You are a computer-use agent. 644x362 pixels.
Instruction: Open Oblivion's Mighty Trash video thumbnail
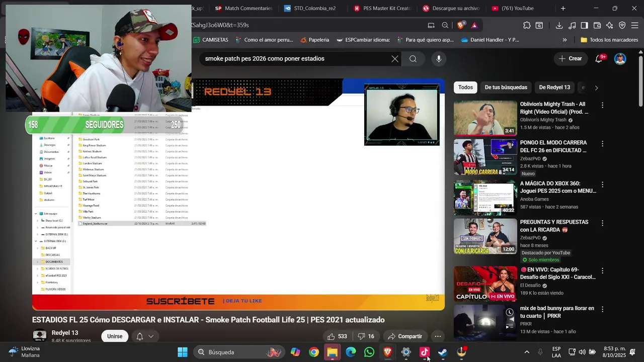pyautogui.click(x=485, y=118)
